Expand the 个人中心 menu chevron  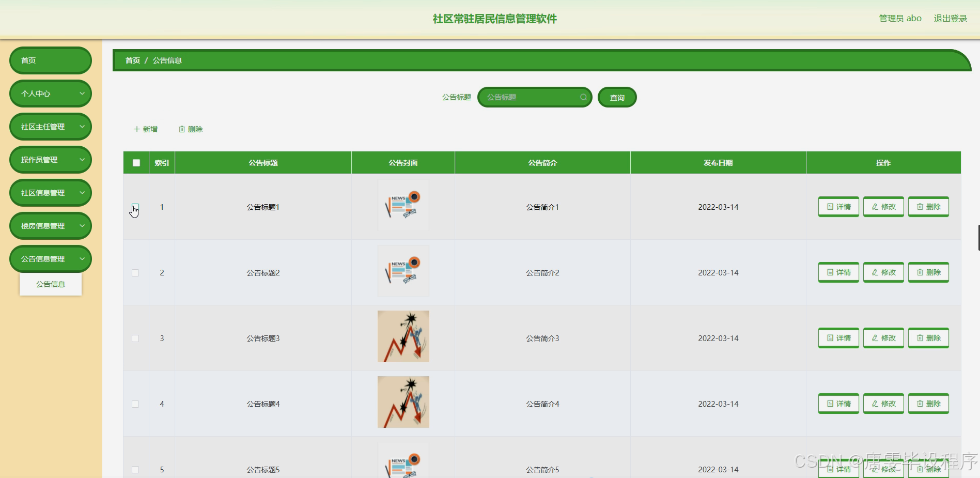tap(82, 94)
